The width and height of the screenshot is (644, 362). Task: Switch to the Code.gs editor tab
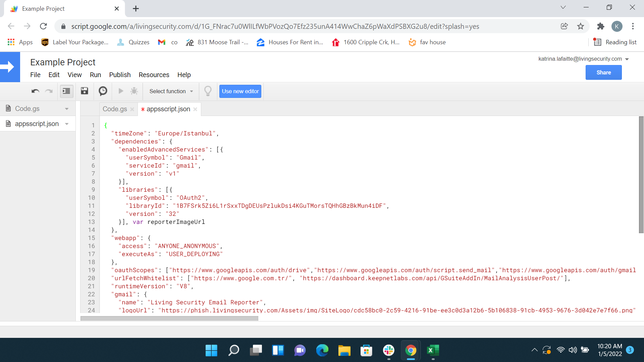pyautogui.click(x=115, y=109)
